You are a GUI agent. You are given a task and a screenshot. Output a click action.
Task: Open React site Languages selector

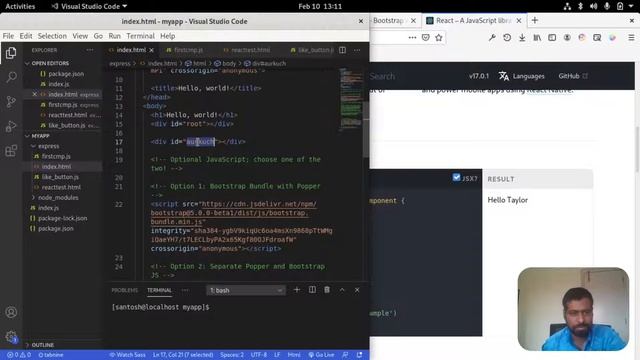click(522, 76)
